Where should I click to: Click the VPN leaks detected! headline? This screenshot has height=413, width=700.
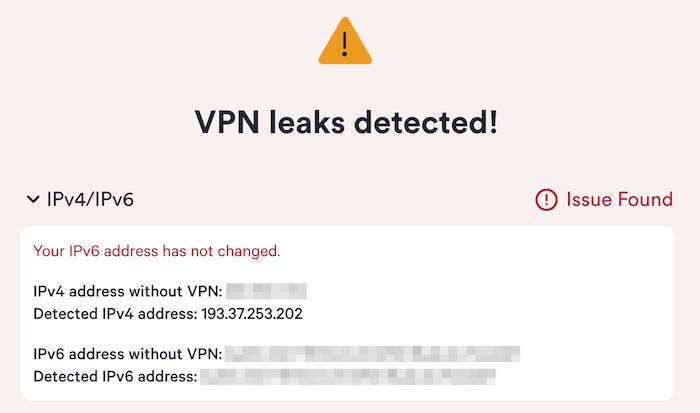[x=346, y=122]
